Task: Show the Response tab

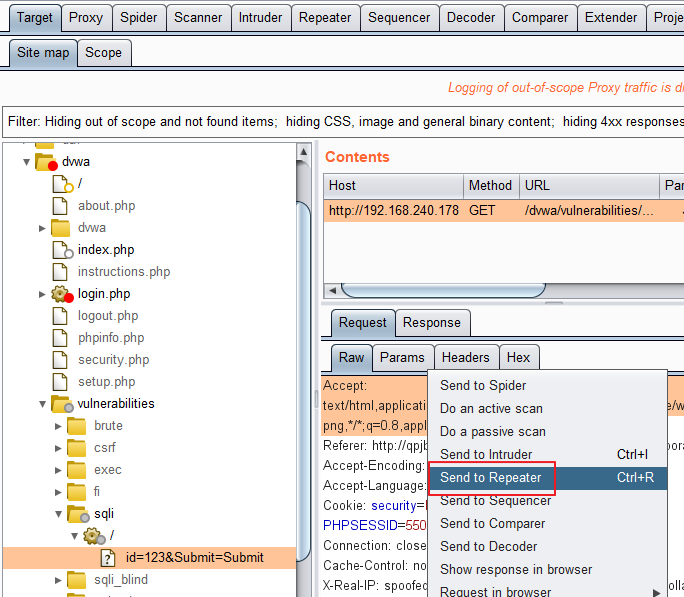Action: tap(432, 323)
